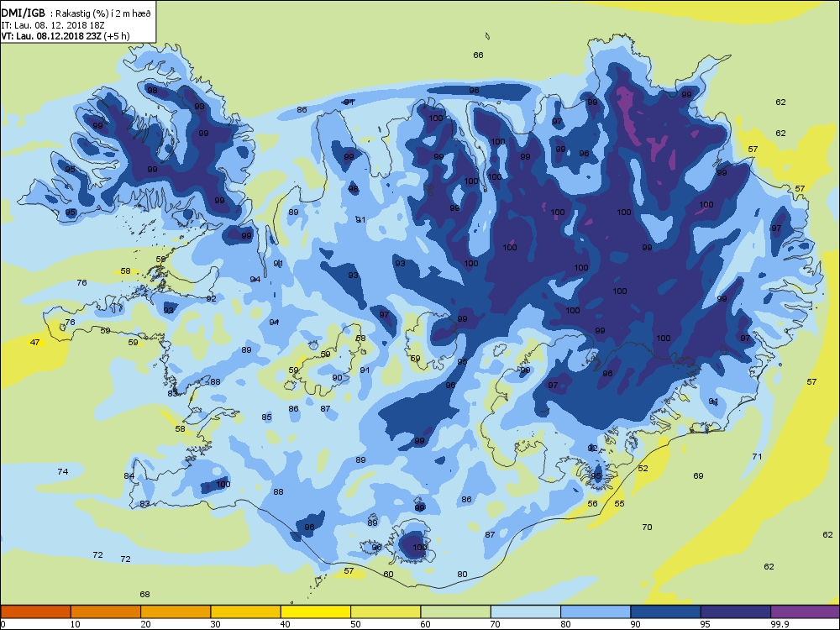Click the map value "84" on the peninsula

point(129,475)
